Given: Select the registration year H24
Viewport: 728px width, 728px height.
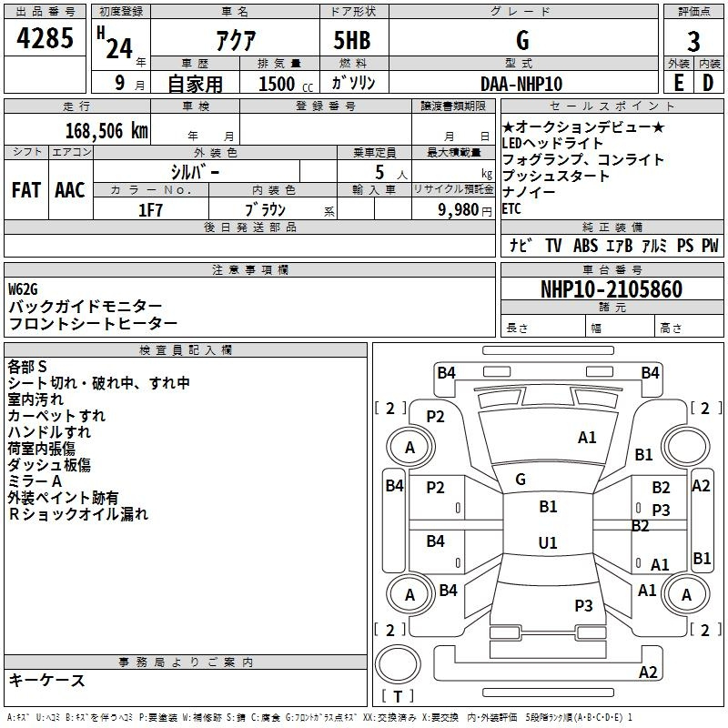Looking at the screenshot, I should tap(115, 43).
